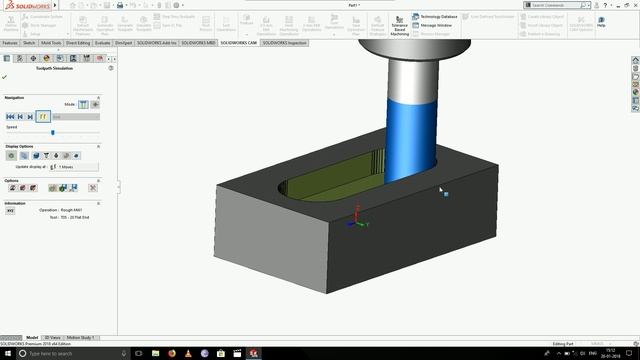Step forward one move
This screenshot has width=640, height=360.
30,117
